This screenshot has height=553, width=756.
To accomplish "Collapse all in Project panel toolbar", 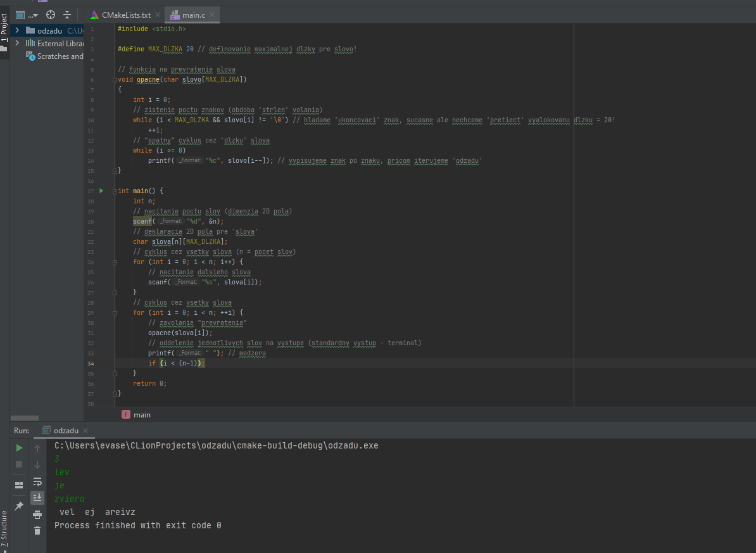I will (x=67, y=15).
